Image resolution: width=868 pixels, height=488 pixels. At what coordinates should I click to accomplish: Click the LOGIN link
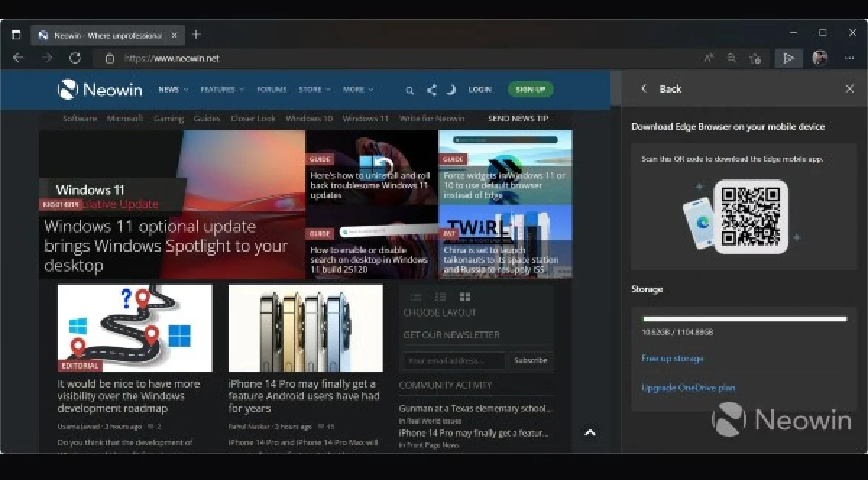480,90
